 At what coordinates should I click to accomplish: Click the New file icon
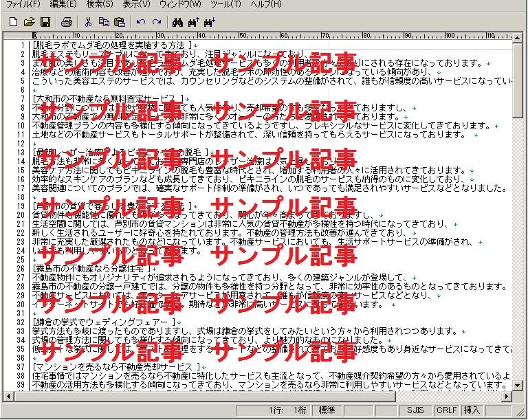click(13, 22)
